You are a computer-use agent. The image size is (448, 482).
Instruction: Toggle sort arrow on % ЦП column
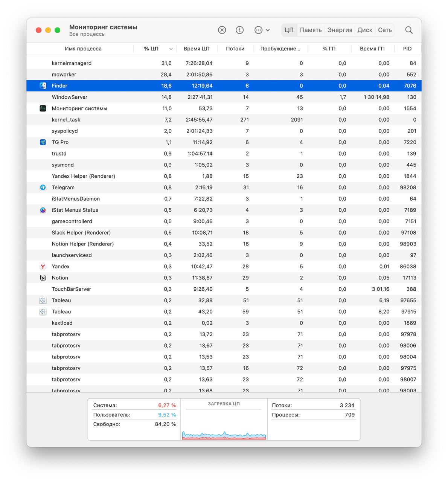coord(171,49)
